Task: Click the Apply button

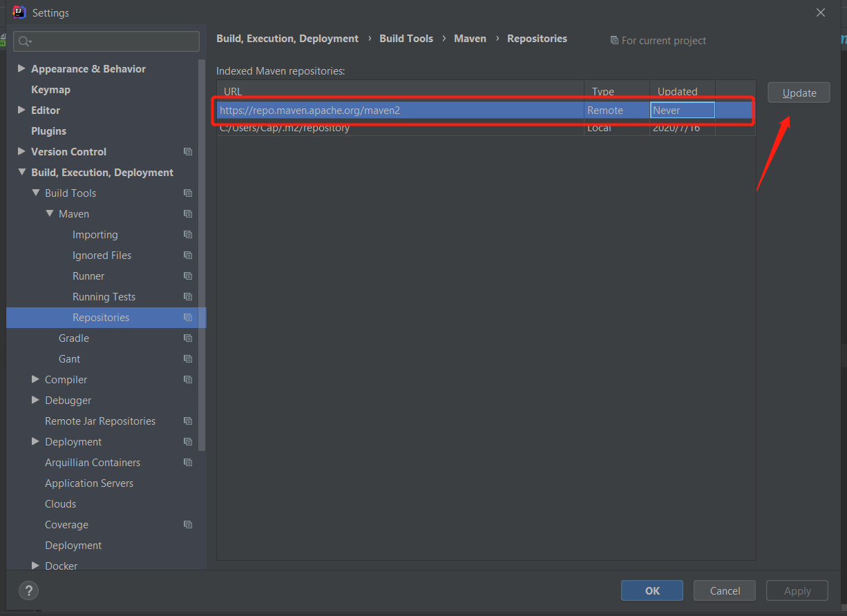Action: coord(797,590)
